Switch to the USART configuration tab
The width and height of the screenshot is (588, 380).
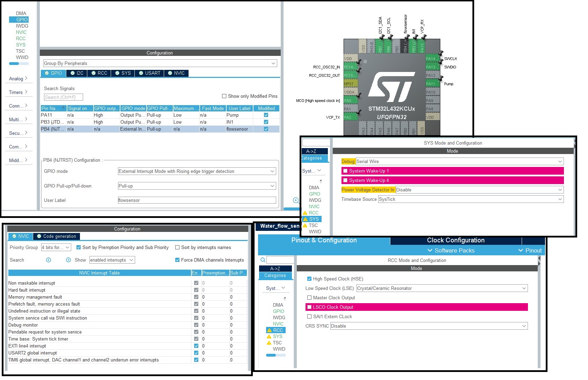pyautogui.click(x=149, y=73)
